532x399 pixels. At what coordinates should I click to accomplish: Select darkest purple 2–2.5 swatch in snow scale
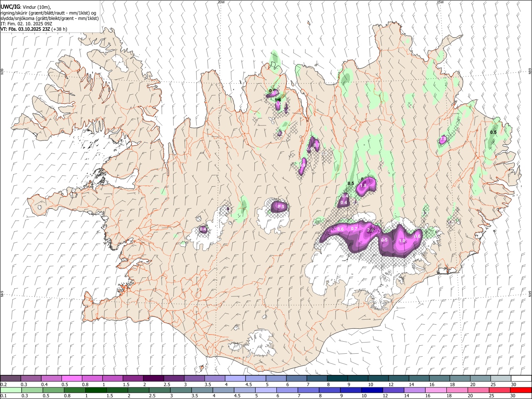pyautogui.click(x=153, y=379)
